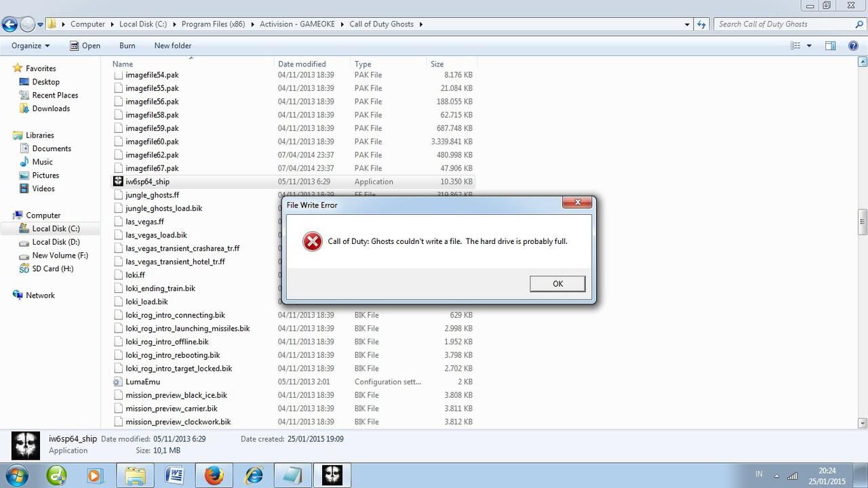
Task: Click the LumaEmu configuration file icon
Action: pyautogui.click(x=118, y=382)
